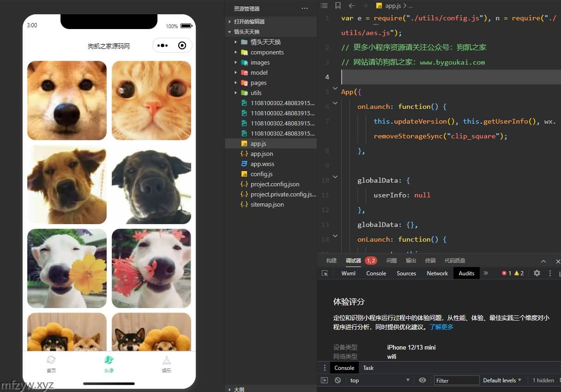Click the capsule close circle button
Screen dimensions: 561x392
(x=182, y=45)
